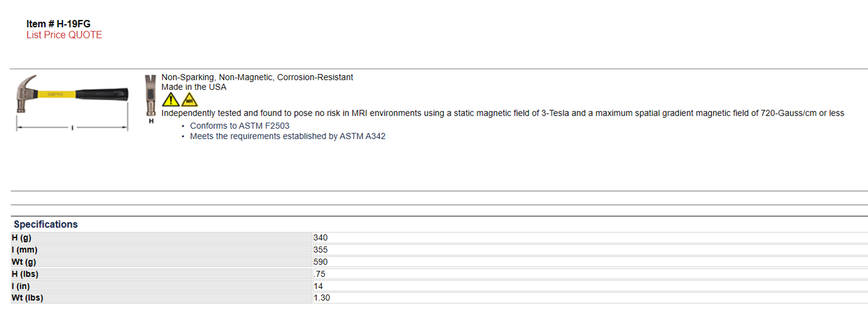Click the I (in) row label

tap(161, 286)
